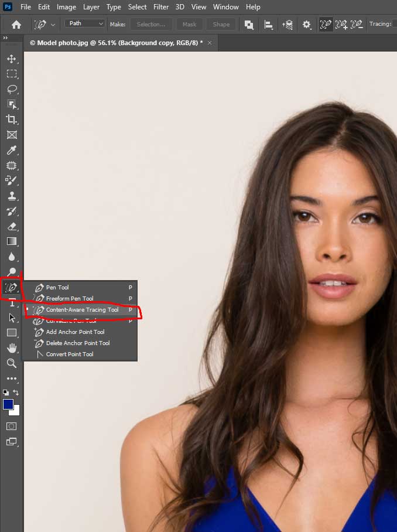Viewport: 397px width, 532px height.
Task: Click the Selection... button
Action: [x=151, y=25]
